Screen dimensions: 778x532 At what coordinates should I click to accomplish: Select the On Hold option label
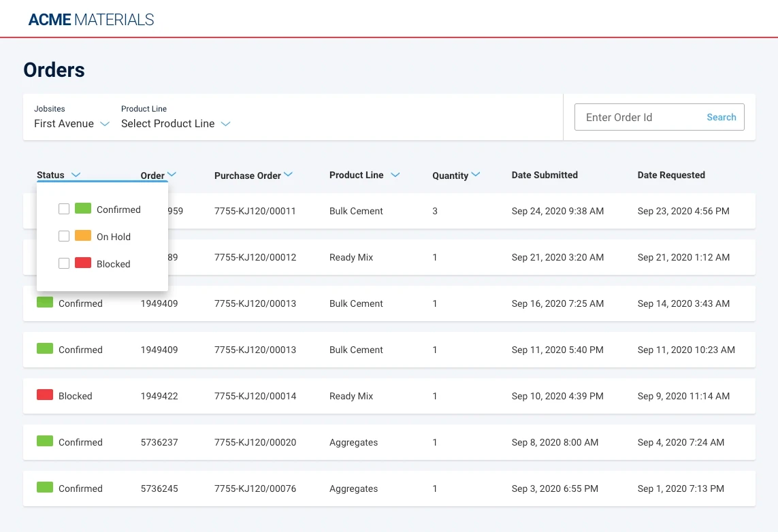tap(114, 237)
